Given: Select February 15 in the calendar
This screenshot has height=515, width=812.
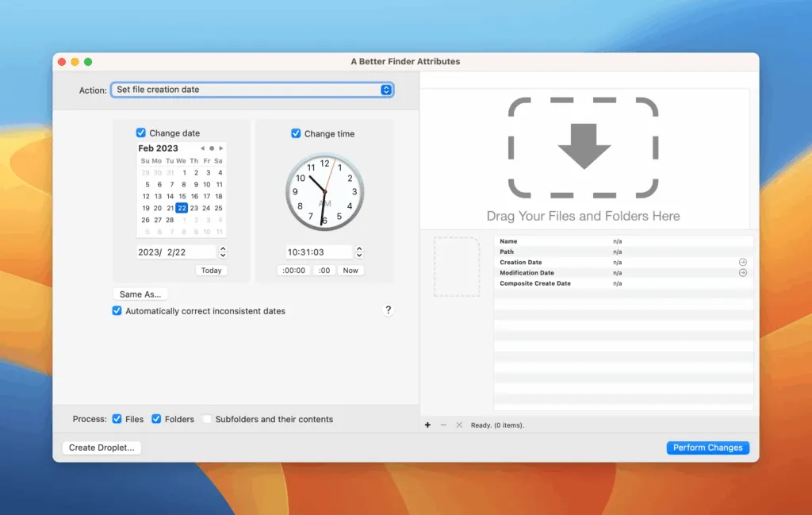Looking at the screenshot, I should coord(182,196).
